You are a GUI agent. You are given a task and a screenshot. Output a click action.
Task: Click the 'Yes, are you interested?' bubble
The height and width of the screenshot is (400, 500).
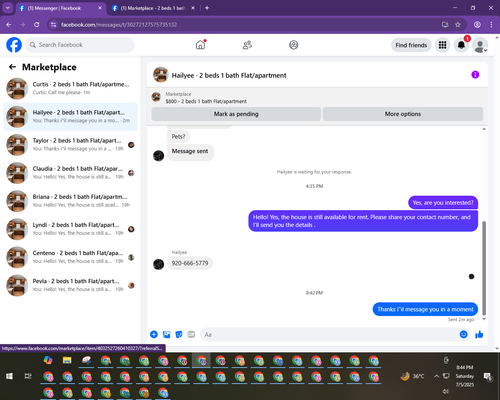[443, 203]
